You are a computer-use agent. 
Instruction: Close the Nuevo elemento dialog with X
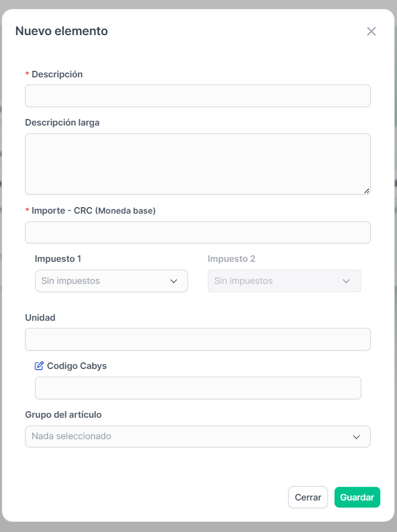(x=371, y=31)
